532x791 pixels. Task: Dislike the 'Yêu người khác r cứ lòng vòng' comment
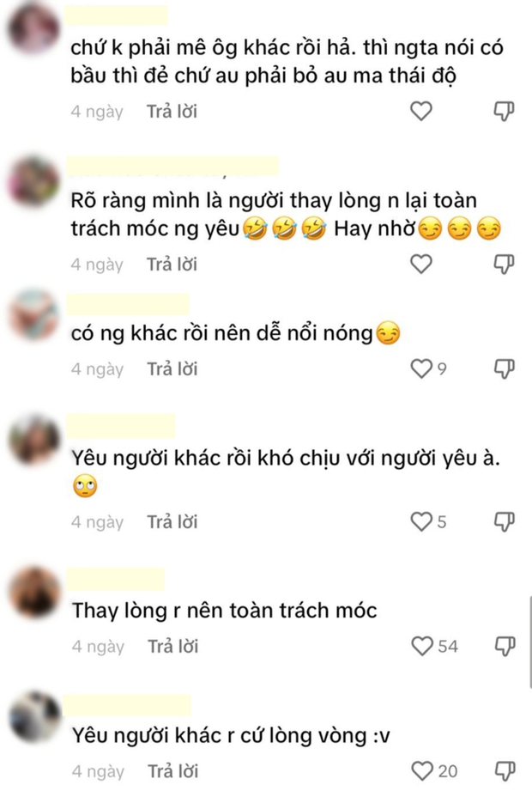[x=505, y=771]
